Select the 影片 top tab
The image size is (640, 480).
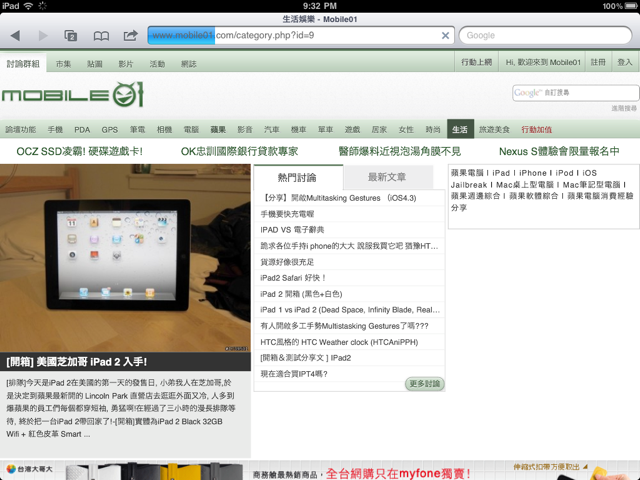click(126, 64)
